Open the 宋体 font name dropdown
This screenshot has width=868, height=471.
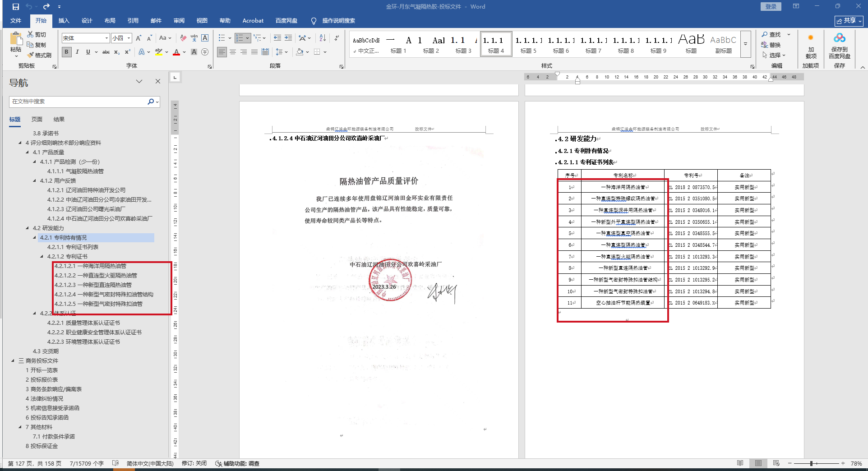point(106,38)
